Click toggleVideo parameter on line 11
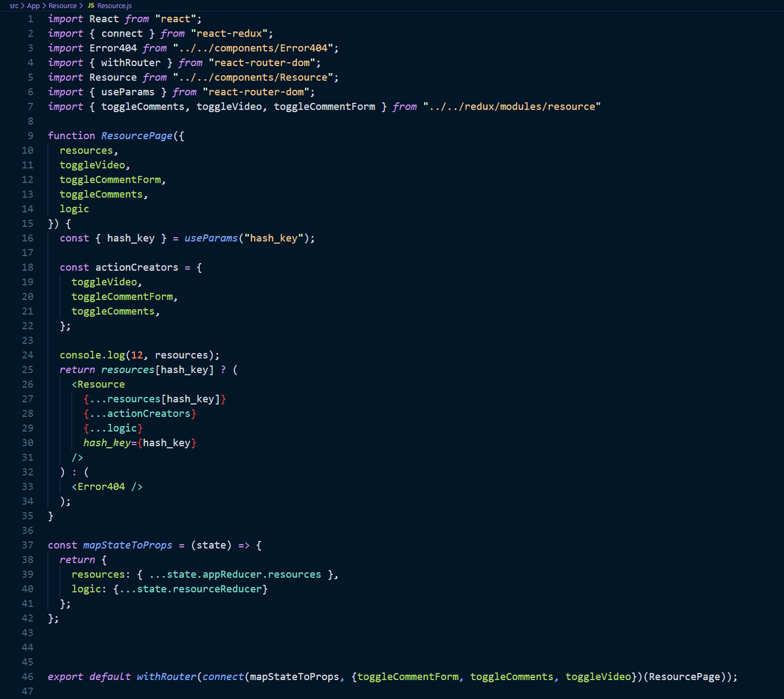Viewport: 784px width, 699px height. 92,165
